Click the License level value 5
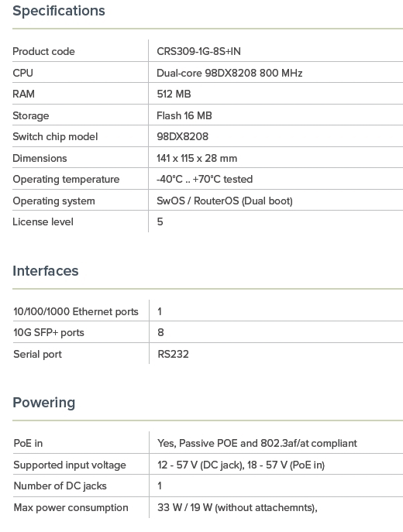This screenshot has width=403, height=532. tap(160, 222)
